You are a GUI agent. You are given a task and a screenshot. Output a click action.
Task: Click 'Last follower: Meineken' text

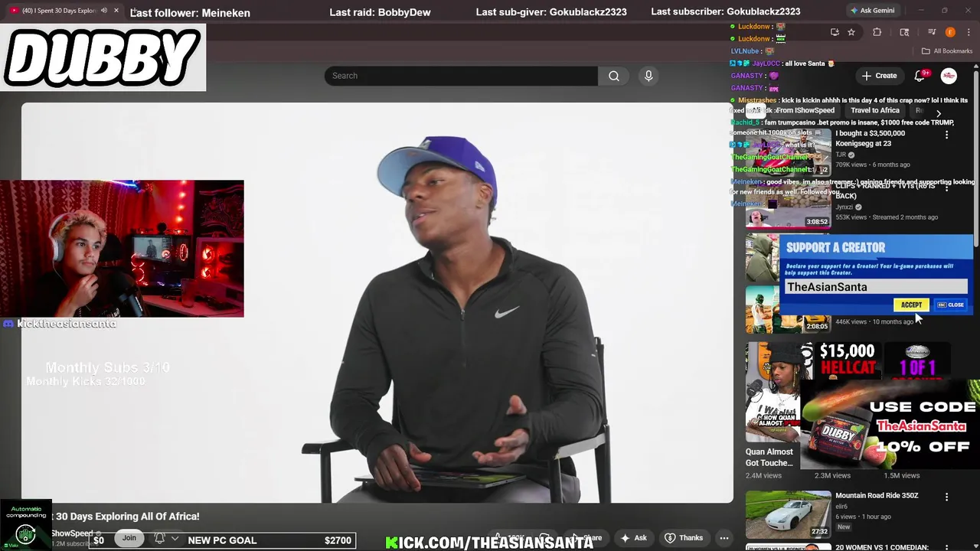coord(190,12)
